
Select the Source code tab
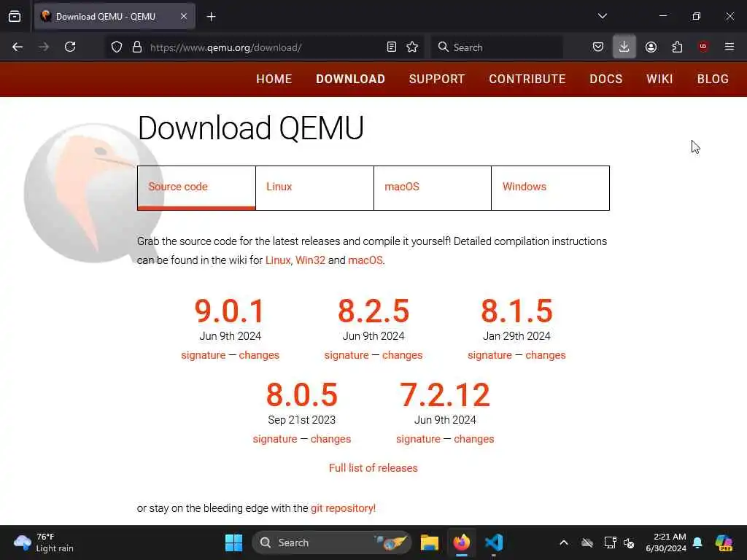pyautogui.click(x=196, y=187)
